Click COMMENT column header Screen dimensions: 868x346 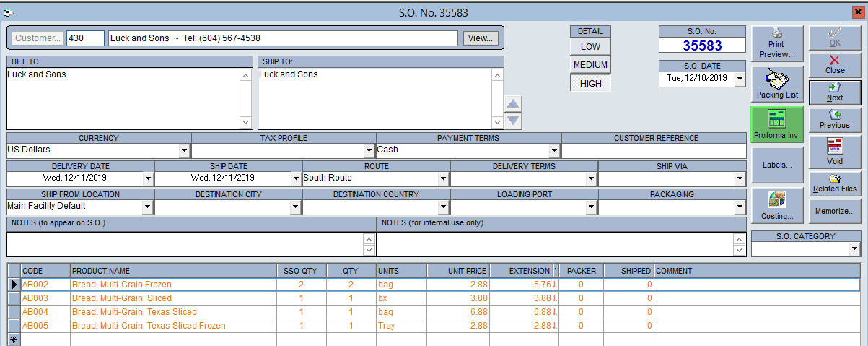[758, 271]
